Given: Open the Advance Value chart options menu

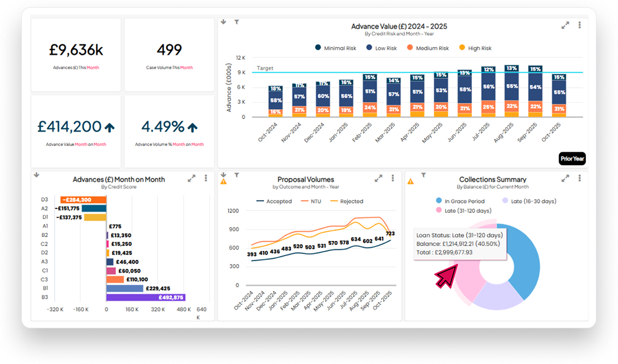Looking at the screenshot, I should click(x=579, y=25).
